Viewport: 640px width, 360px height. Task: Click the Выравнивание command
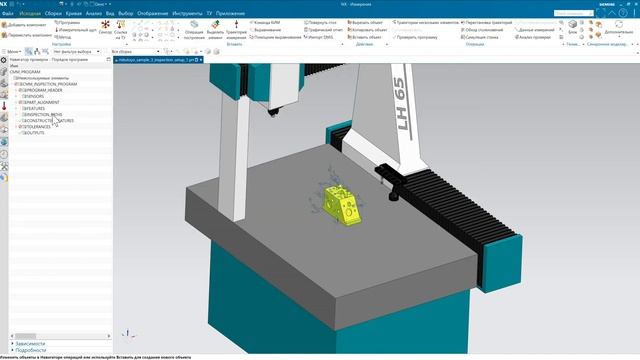(265, 30)
